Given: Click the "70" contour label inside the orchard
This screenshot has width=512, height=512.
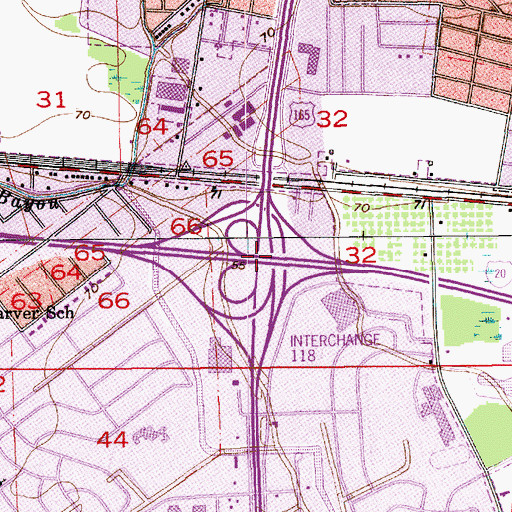Looking at the screenshot, I should (362, 208).
